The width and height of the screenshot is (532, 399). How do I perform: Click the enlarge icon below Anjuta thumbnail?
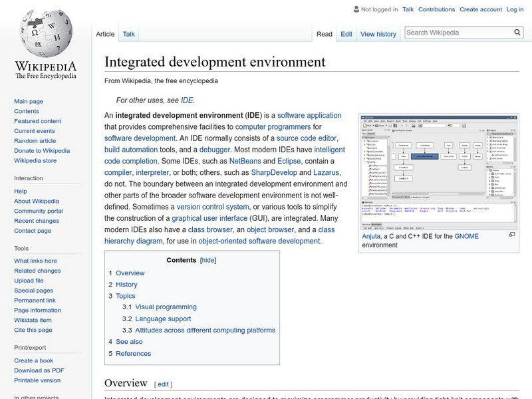pos(511,235)
